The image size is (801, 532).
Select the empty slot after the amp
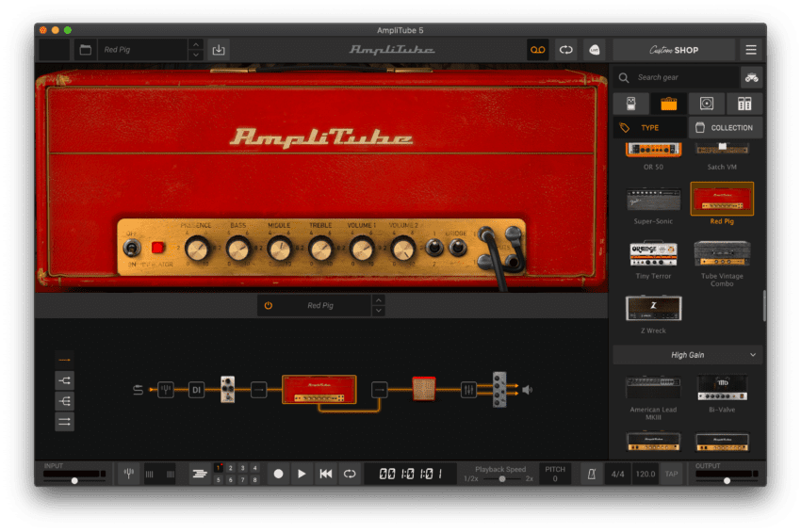[379, 390]
